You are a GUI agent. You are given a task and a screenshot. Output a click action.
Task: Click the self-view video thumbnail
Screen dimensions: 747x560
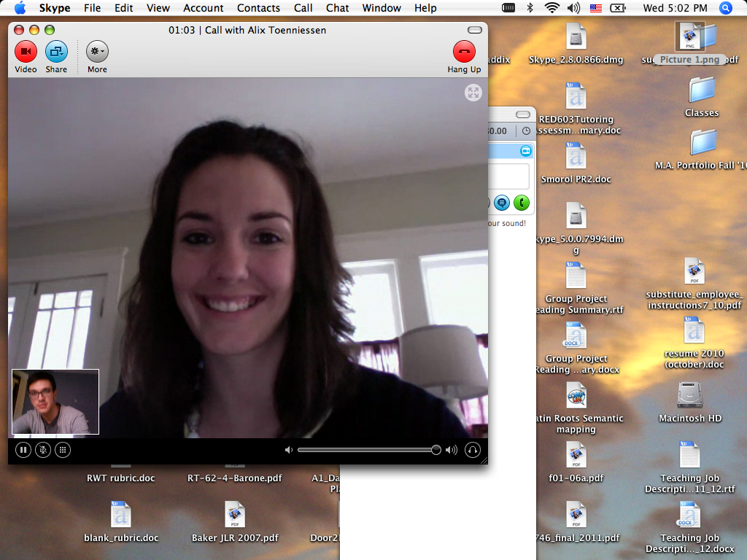click(55, 402)
